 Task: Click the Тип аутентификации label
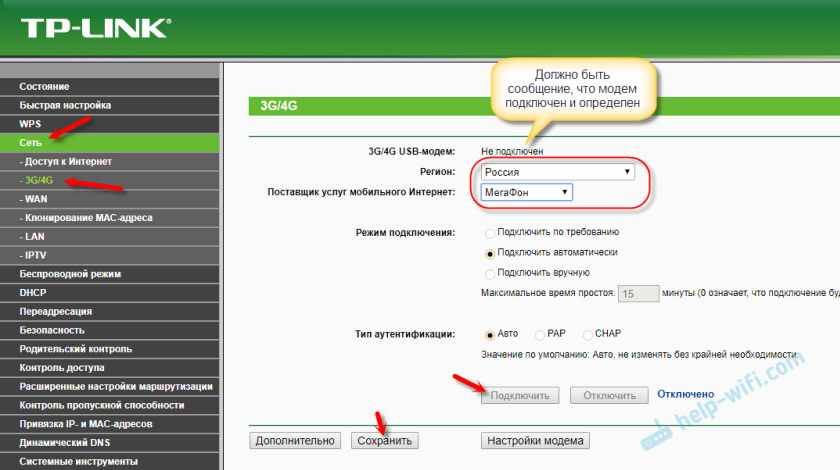405,334
